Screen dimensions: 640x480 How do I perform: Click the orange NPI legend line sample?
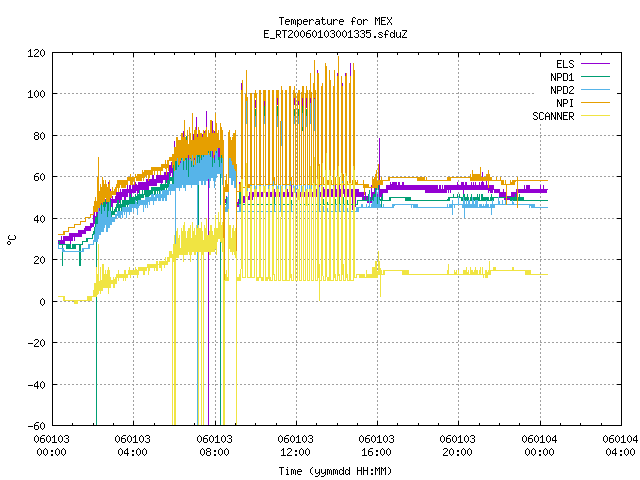pyautogui.click(x=596, y=103)
